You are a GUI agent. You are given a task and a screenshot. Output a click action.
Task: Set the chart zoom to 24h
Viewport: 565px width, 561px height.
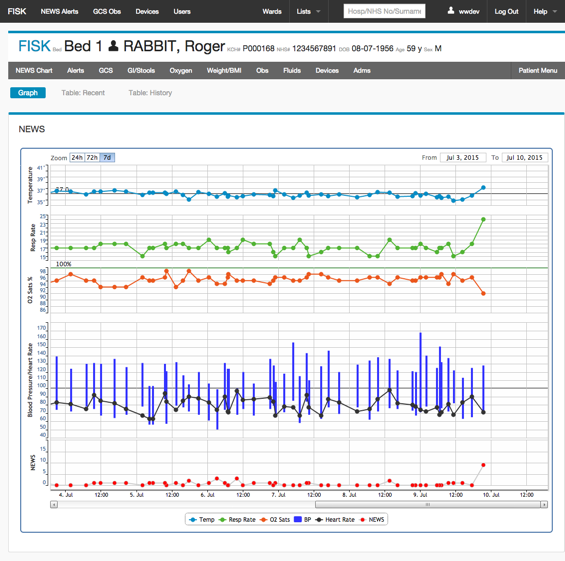click(76, 157)
